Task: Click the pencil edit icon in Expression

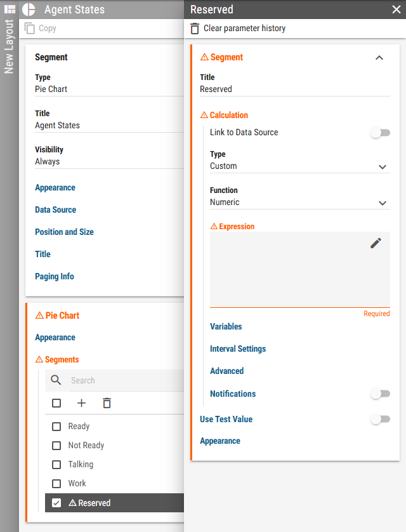Action: point(376,243)
